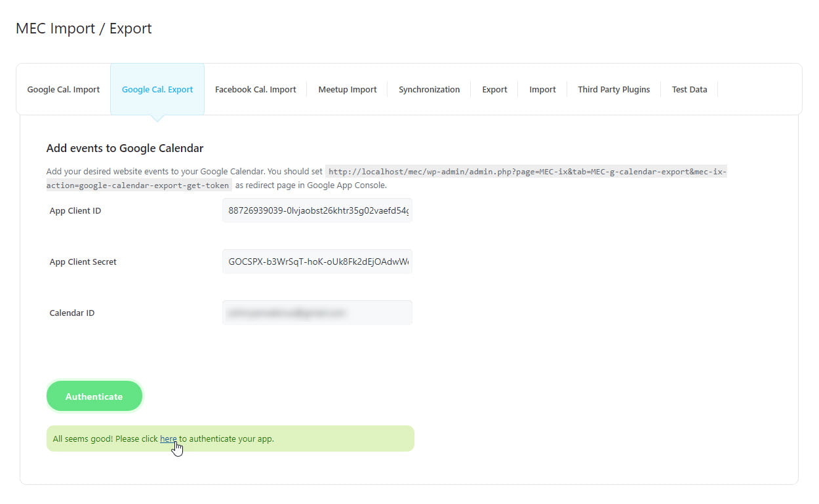
Task: Open the Google Cal. Import tab
Action: pos(64,90)
